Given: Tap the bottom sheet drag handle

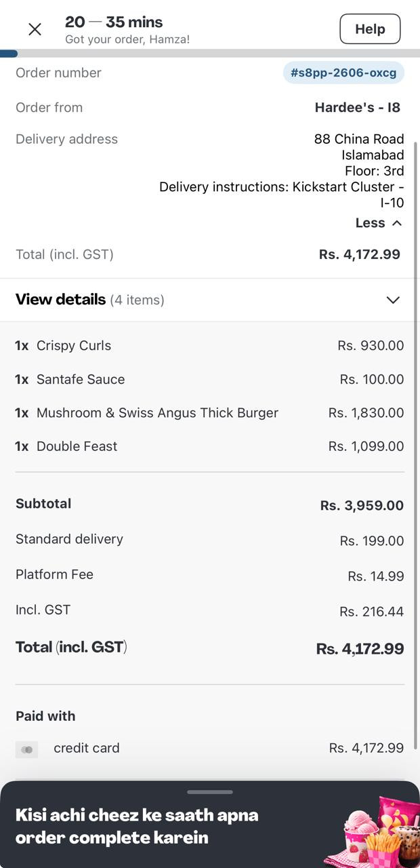Looking at the screenshot, I should 210,791.
